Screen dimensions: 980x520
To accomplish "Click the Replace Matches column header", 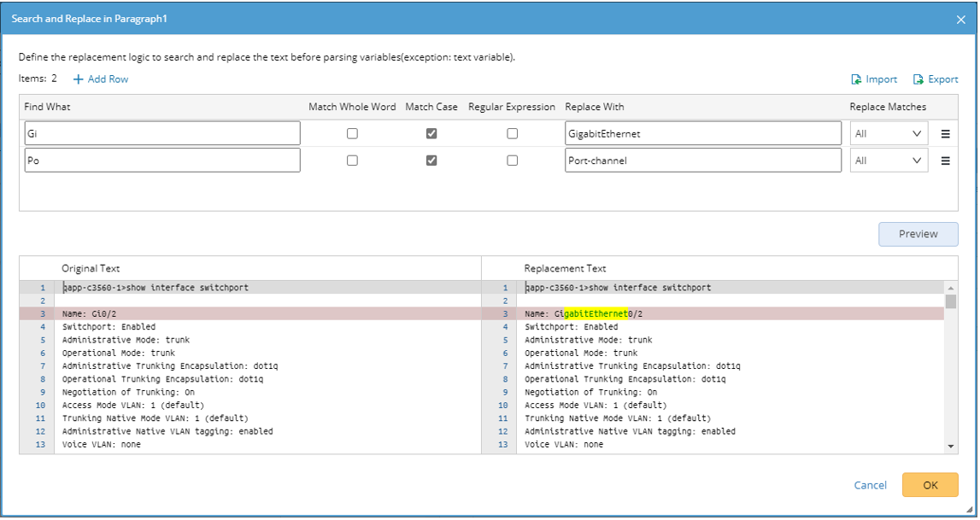I will (888, 107).
